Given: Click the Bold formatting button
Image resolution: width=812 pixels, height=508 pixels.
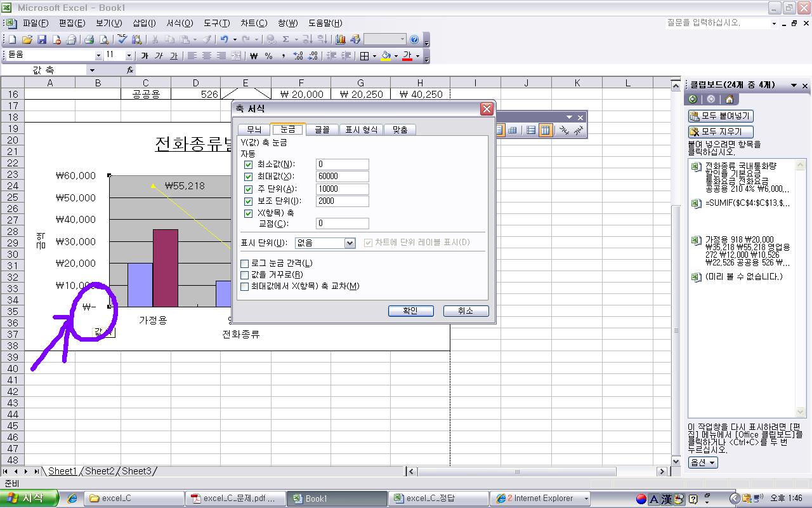Looking at the screenshot, I should 144,56.
